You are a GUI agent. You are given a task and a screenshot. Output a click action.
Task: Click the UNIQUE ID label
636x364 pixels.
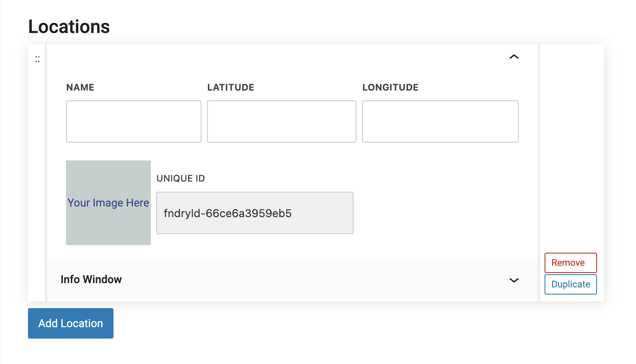point(181,179)
